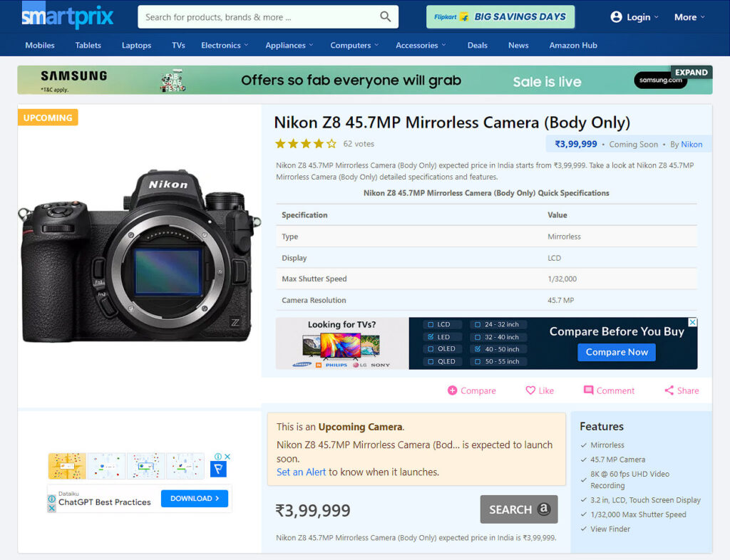Image resolution: width=730 pixels, height=560 pixels.
Task: Click the Search on Amazon button
Action: [x=519, y=509]
